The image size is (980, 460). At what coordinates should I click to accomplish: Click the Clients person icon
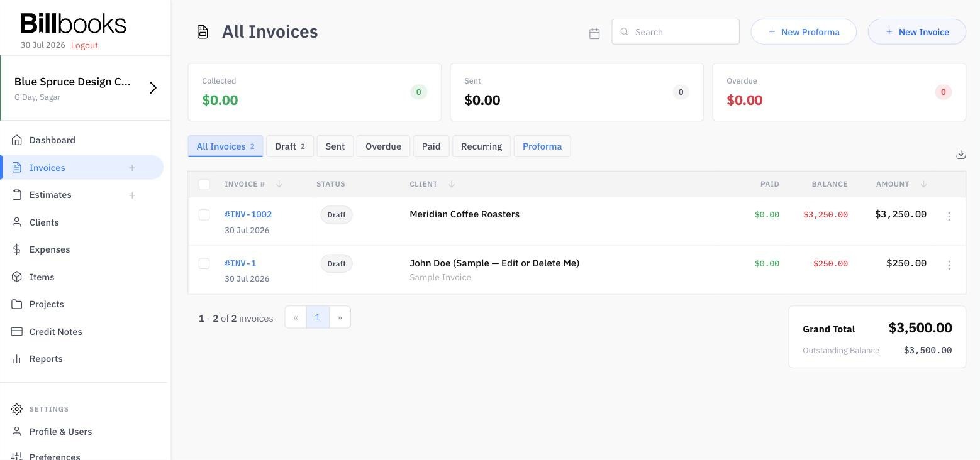click(17, 222)
